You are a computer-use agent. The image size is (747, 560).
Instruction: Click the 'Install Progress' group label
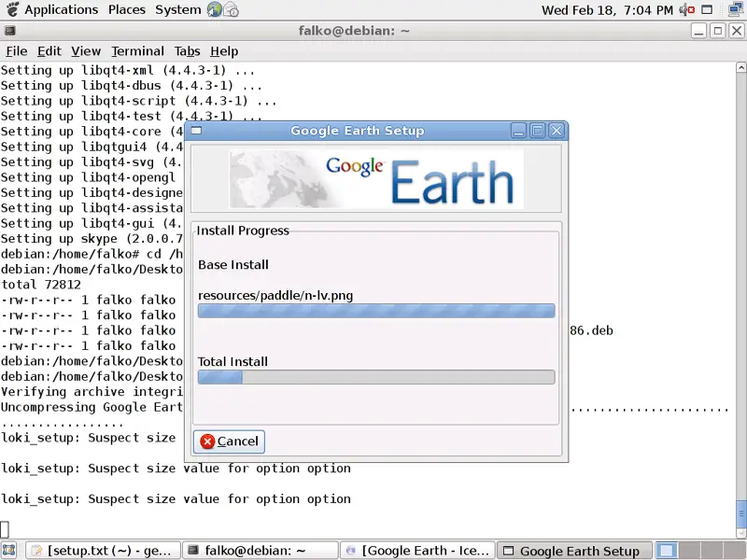243,231
